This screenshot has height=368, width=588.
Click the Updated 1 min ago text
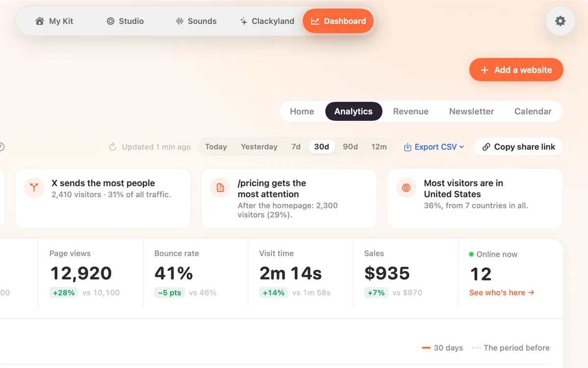pyautogui.click(x=156, y=147)
